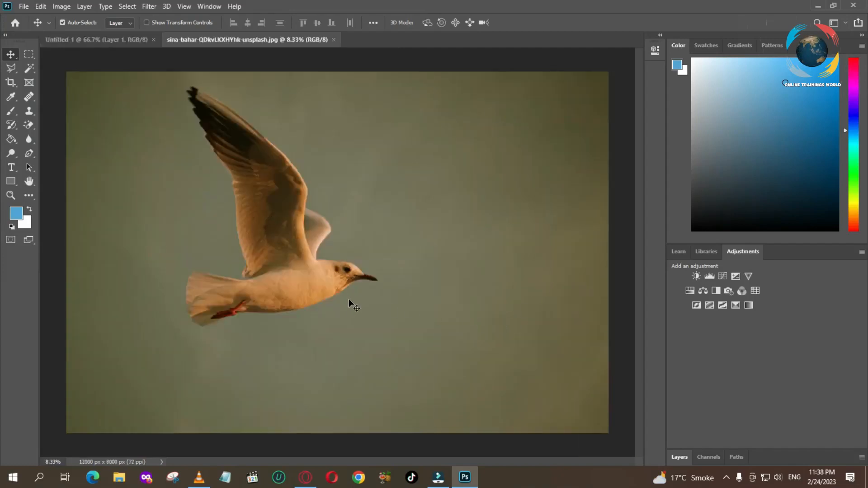
Task: Pick a hue on the color spectrum slider
Action: pyautogui.click(x=854, y=145)
